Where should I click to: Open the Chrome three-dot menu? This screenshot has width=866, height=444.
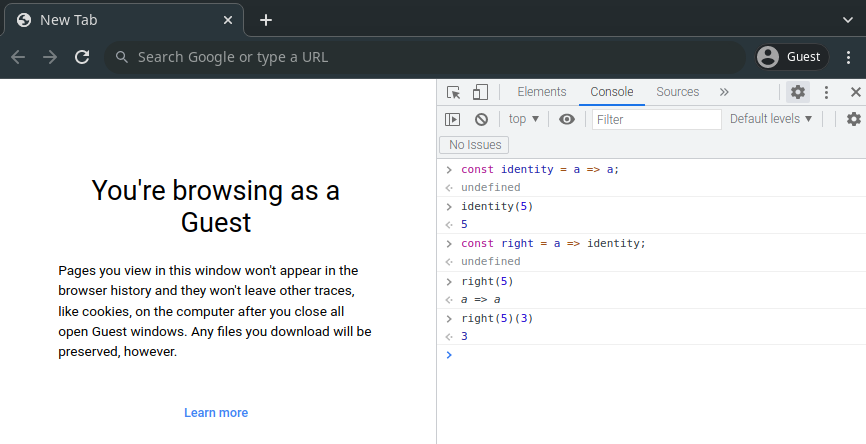point(848,57)
